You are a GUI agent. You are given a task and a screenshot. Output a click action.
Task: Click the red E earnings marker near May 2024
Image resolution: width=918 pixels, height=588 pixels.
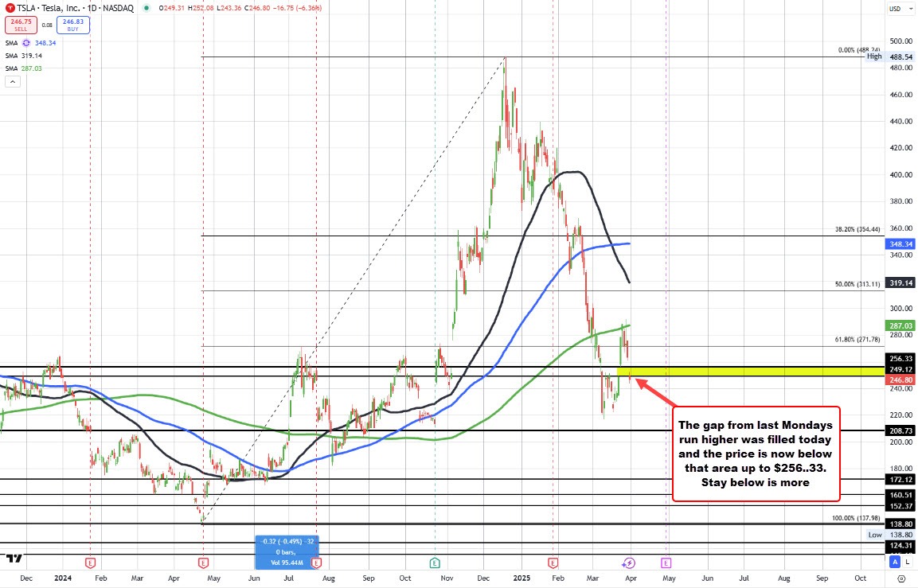tap(203, 563)
